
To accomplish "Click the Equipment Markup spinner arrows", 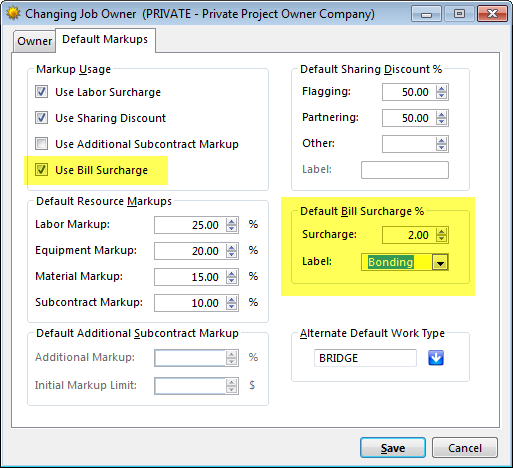I will click(x=231, y=251).
